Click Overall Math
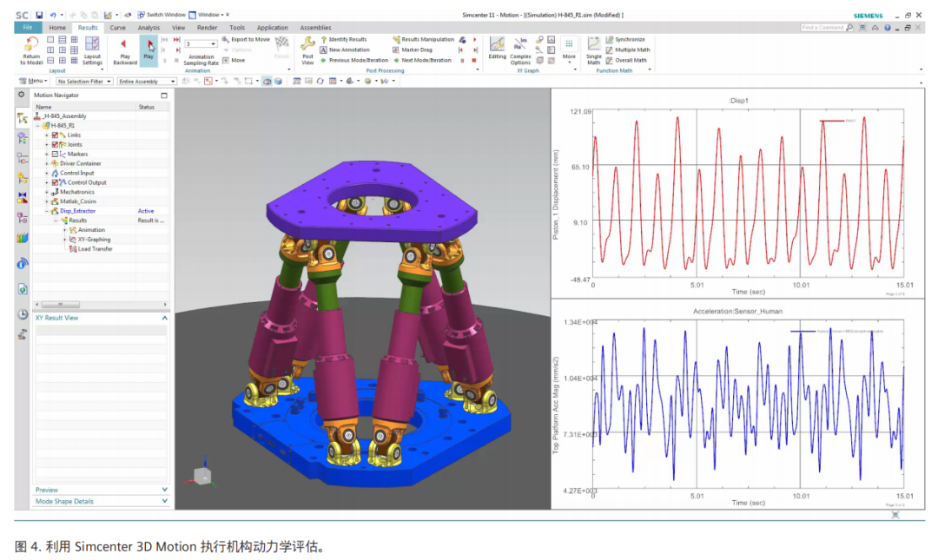938x560 pixels. pos(625,61)
